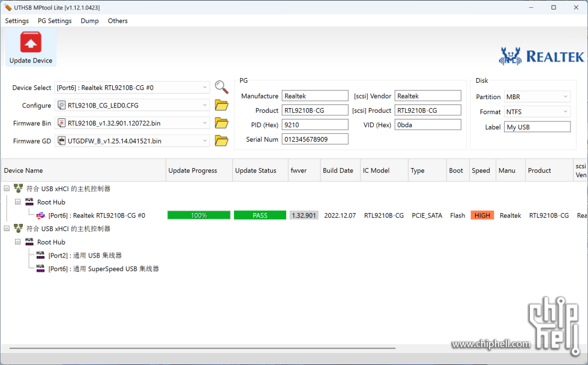The height and width of the screenshot is (365, 588).
Task: Click the VID (Hex) input field
Action: 428,125
